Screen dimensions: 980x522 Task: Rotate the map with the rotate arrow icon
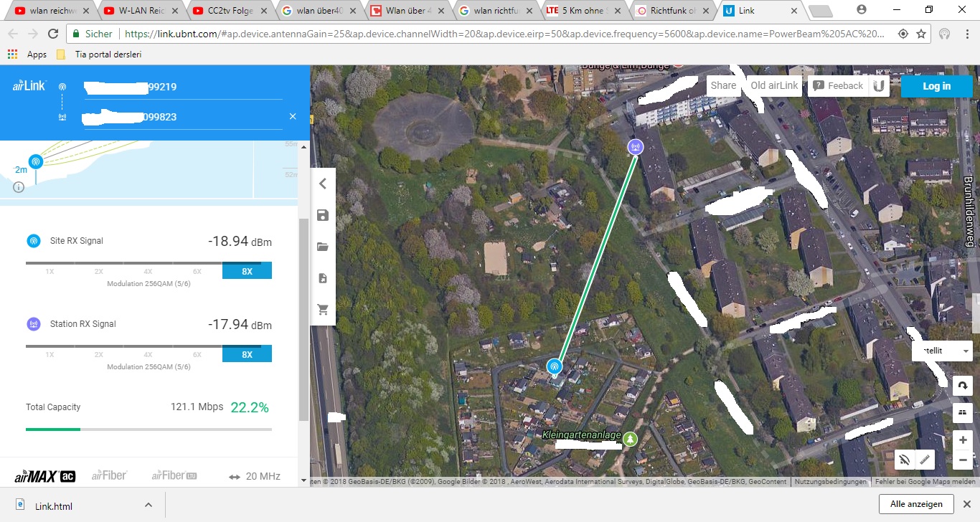pyautogui.click(x=963, y=385)
